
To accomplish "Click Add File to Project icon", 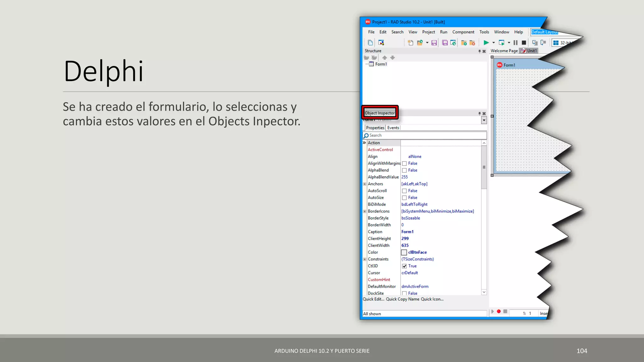I will click(x=464, y=43).
